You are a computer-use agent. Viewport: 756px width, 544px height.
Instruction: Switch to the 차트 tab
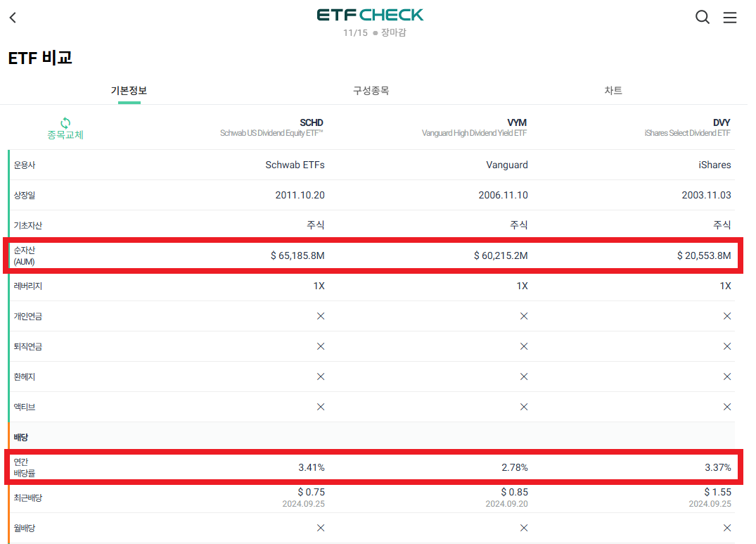click(613, 90)
